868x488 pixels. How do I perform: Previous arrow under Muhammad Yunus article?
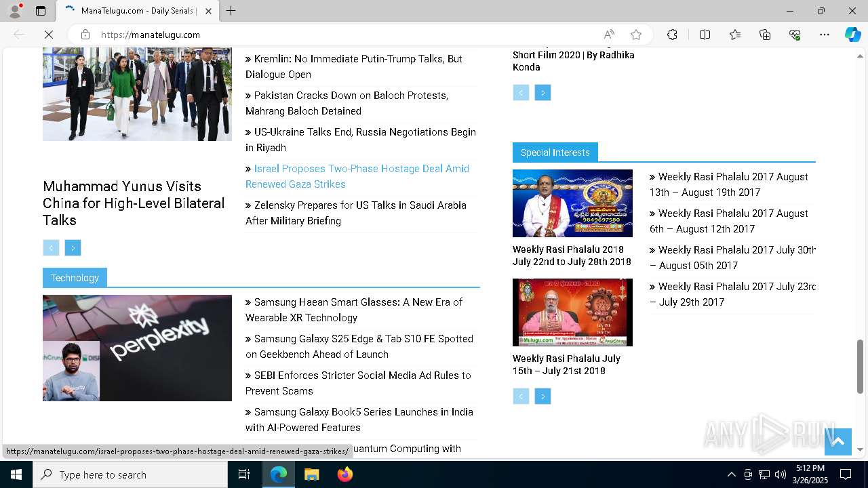point(51,248)
